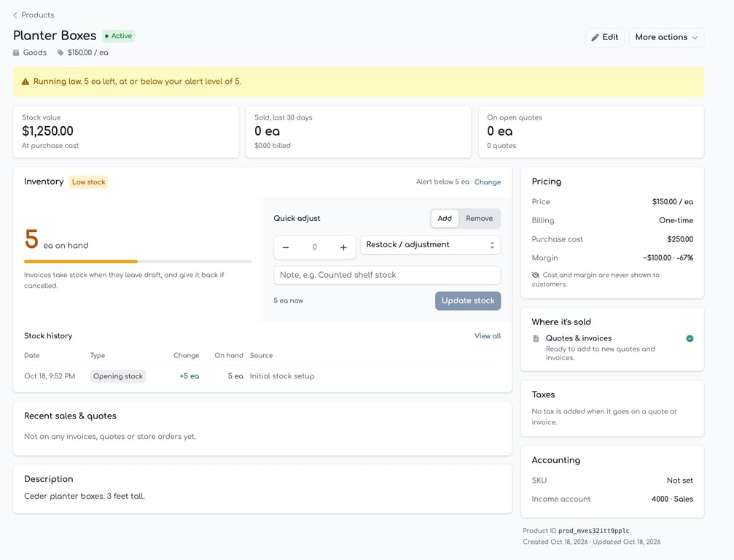734x560 pixels.
Task: Click the 5 ea on hand count
Action: point(56,239)
